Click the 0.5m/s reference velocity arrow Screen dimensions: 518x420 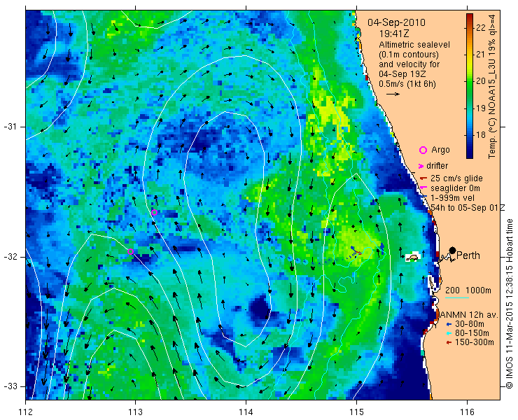pos(393,94)
